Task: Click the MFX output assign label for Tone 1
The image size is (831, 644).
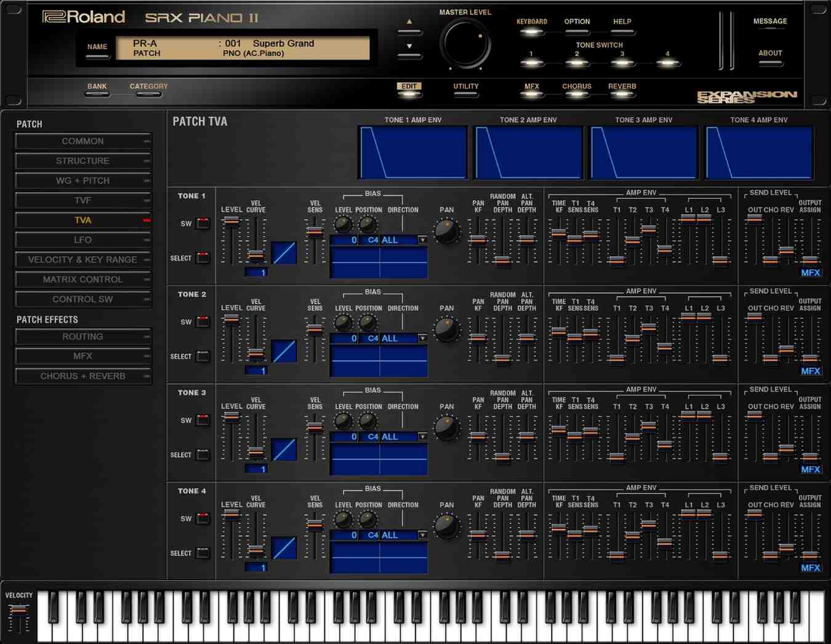Action: (811, 272)
